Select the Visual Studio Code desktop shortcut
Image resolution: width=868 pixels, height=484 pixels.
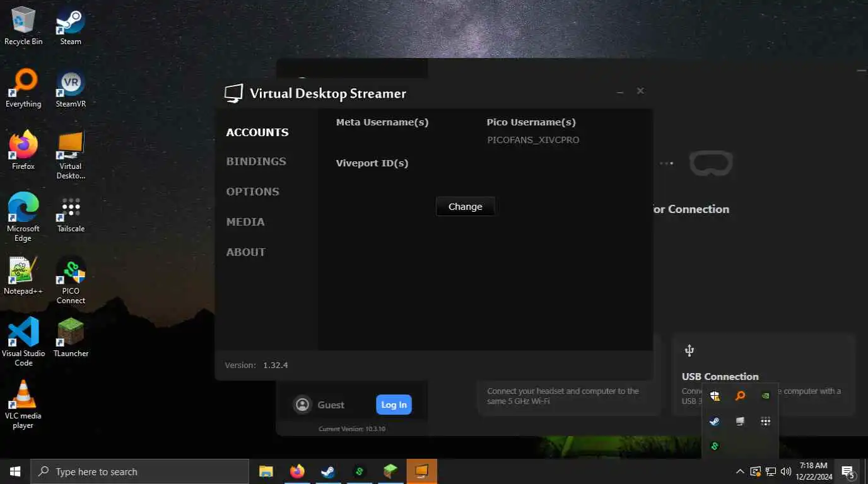(23, 342)
